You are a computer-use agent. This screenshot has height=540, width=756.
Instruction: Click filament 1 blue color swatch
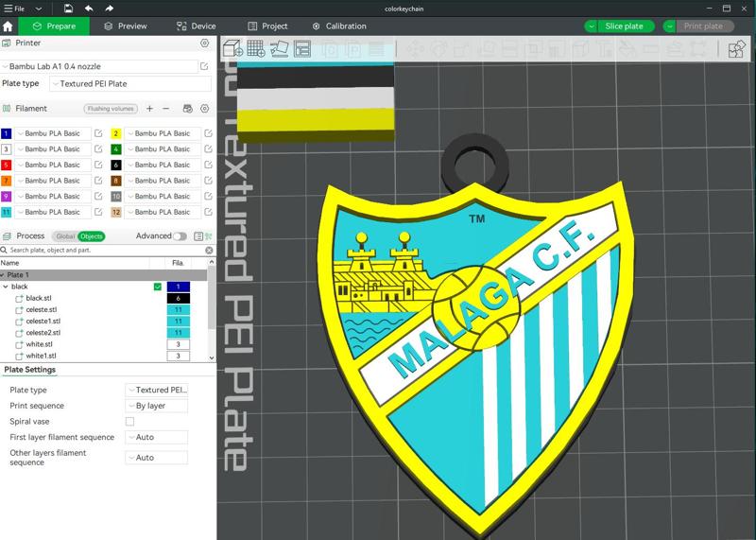pyautogui.click(x=7, y=133)
